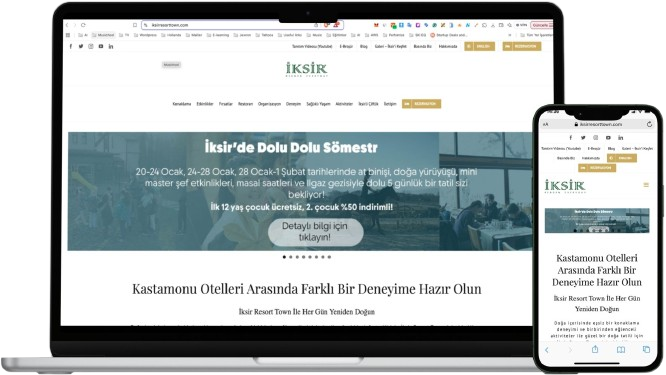Open the Organizasyon menu item

[x=269, y=104]
